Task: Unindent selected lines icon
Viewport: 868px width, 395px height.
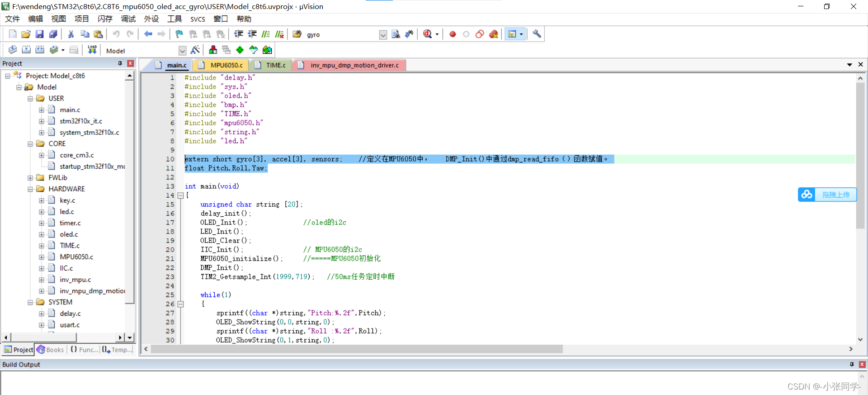Action: [x=252, y=34]
